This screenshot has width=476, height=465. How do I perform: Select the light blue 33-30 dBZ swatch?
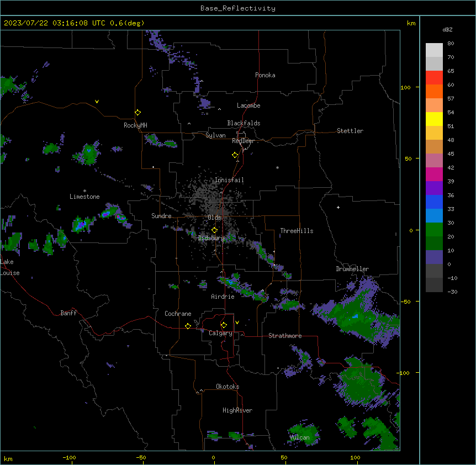coord(434,216)
